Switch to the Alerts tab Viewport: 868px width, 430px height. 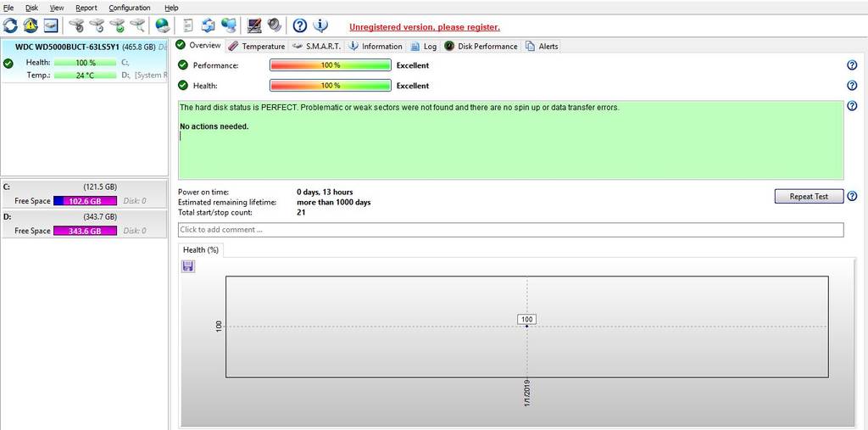tap(542, 46)
